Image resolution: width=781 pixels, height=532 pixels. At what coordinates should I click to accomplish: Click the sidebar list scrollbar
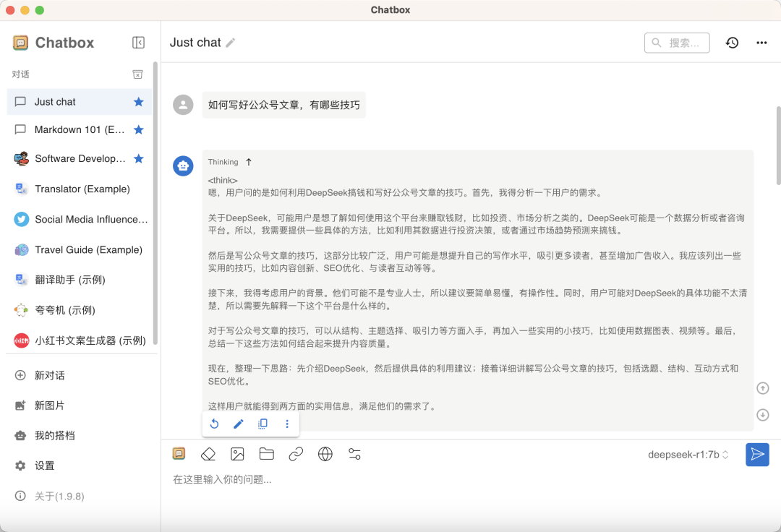(155, 203)
